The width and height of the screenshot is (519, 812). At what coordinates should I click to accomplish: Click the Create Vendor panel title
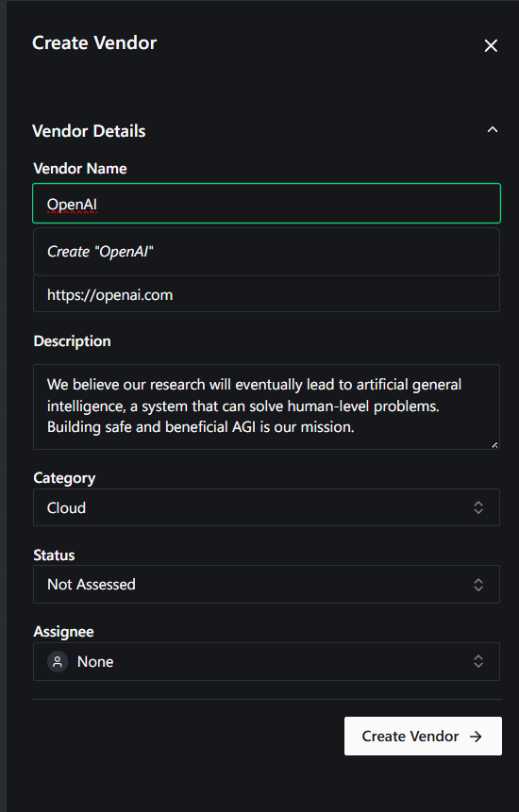(x=94, y=43)
